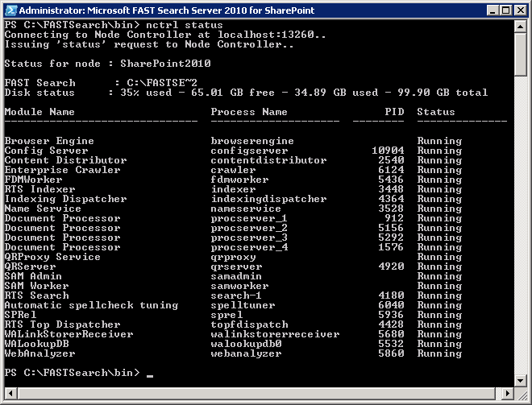
Task: Click the 'topfdispatch' process name
Action: pos(249,324)
